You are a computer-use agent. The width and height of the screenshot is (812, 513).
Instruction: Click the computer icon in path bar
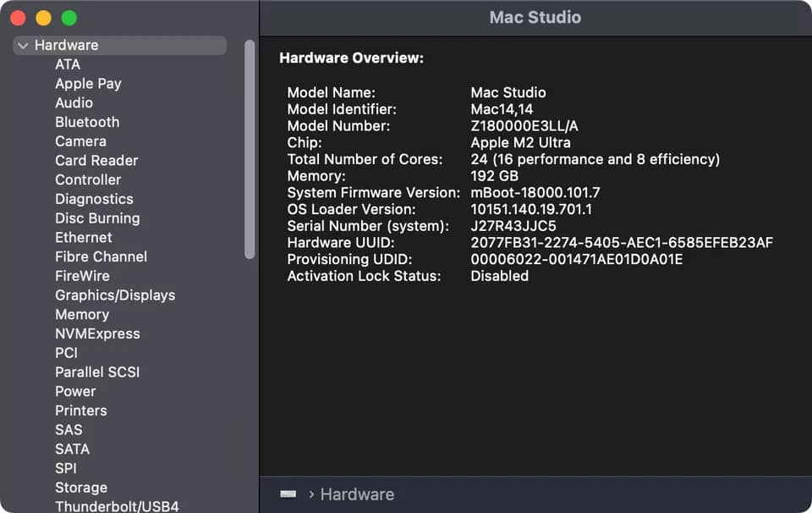pos(288,494)
